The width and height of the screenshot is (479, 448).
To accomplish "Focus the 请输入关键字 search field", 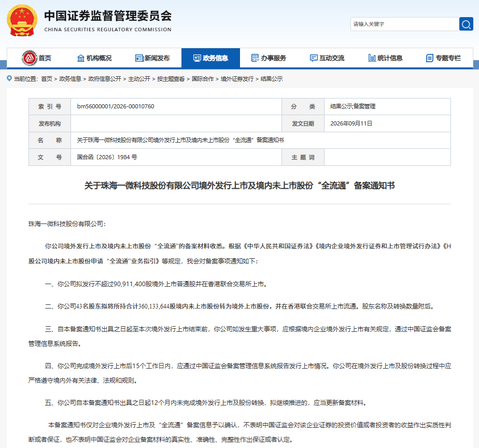I will [405, 24].
